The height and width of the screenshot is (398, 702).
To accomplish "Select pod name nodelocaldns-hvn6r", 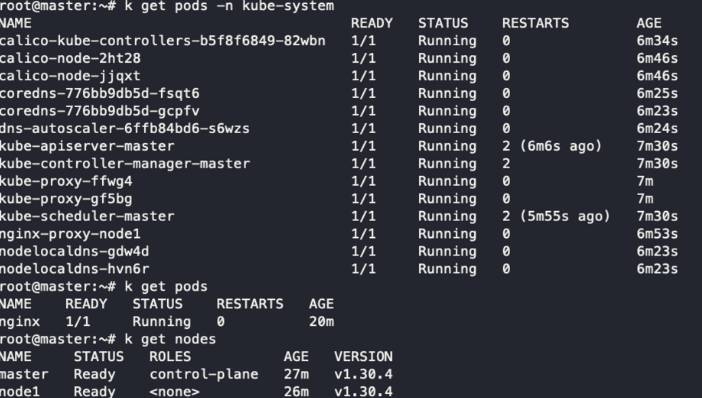I will pyautogui.click(x=74, y=269).
